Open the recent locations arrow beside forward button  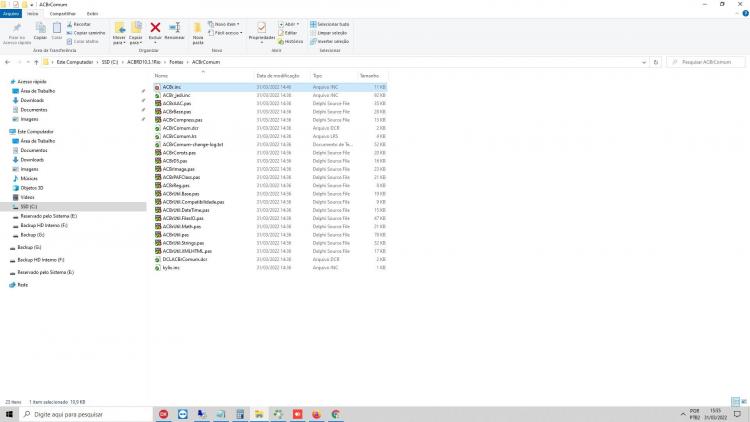click(x=28, y=62)
